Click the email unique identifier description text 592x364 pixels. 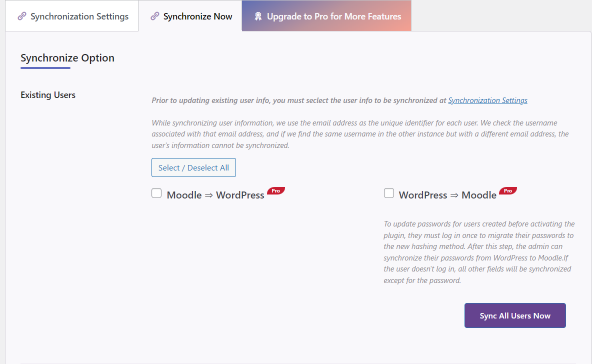point(360,134)
